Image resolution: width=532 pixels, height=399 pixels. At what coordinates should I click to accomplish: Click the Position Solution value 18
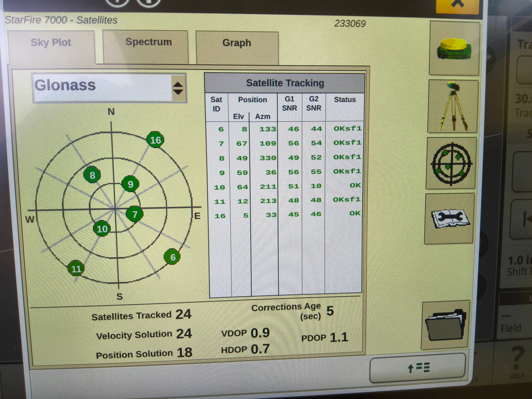(184, 353)
